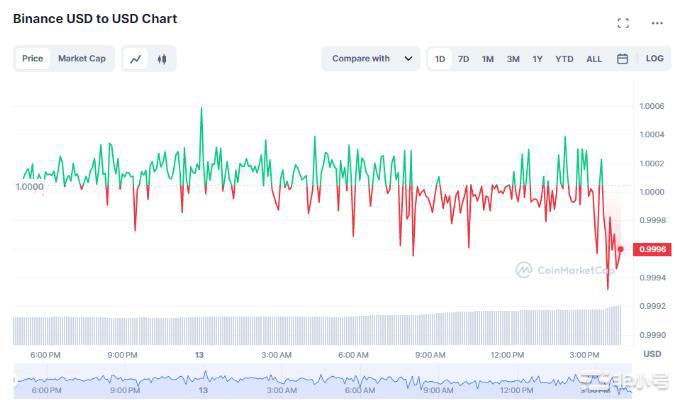Click the CoinMarketCap watermark logo
This screenshot has height=400, width=677.
[x=565, y=270]
